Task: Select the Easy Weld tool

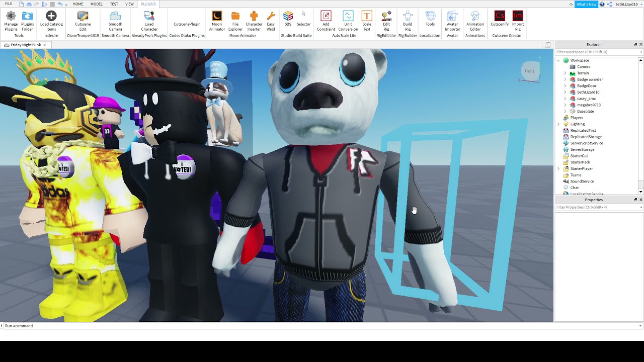Action: 271,21
